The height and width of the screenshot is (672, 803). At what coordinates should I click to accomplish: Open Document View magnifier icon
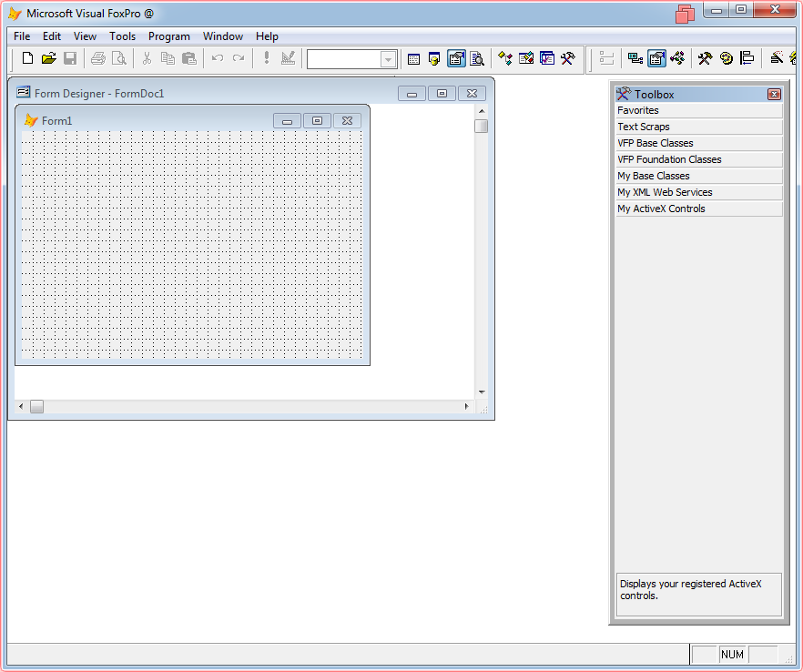click(477, 59)
